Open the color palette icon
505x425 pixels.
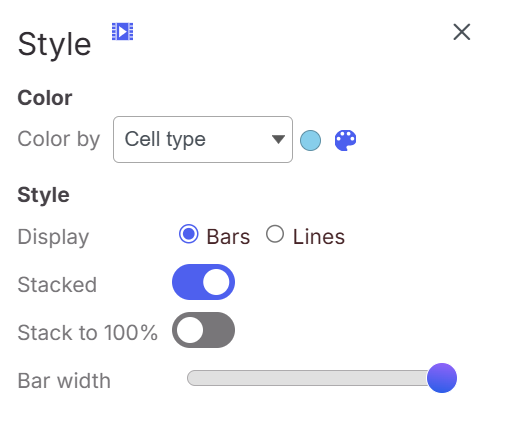coord(345,140)
